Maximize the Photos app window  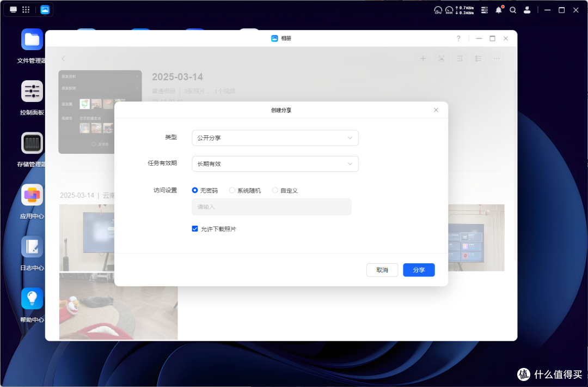tap(492, 38)
